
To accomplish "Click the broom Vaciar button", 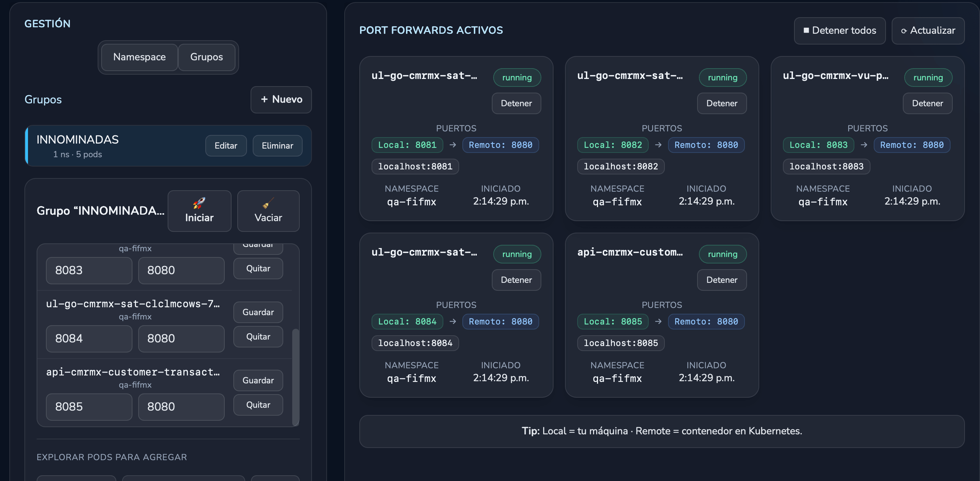I will [x=268, y=211].
